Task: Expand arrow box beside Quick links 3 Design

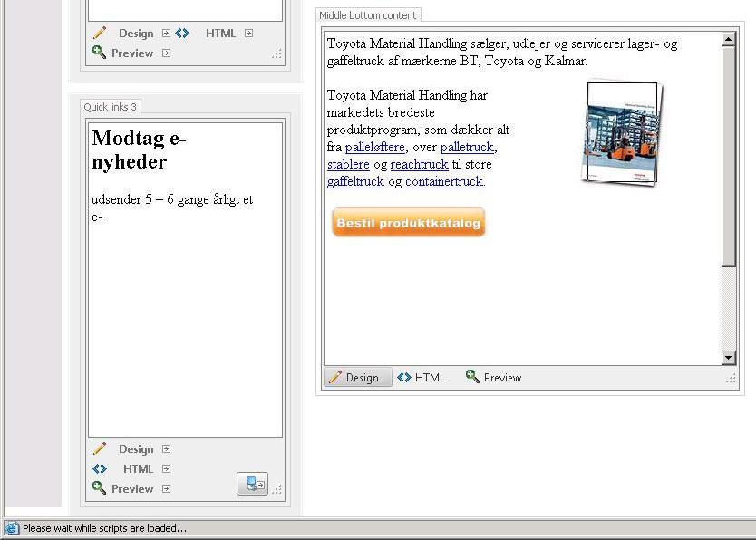Action: (x=167, y=449)
